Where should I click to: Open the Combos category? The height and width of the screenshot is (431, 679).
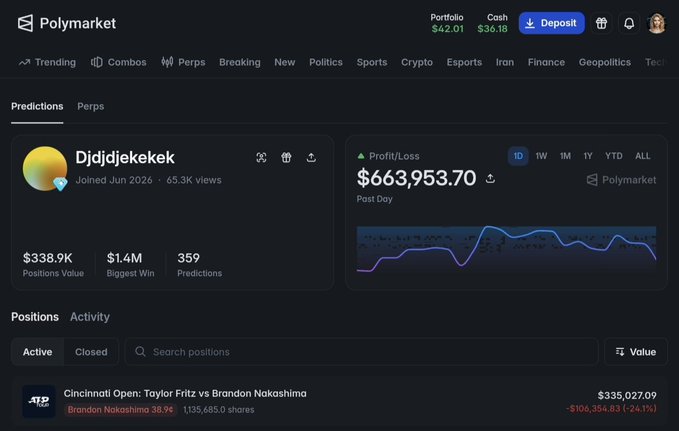pos(119,62)
